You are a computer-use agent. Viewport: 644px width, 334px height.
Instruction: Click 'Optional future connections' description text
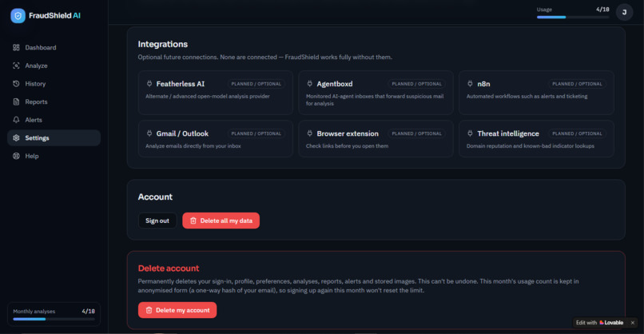(x=265, y=57)
